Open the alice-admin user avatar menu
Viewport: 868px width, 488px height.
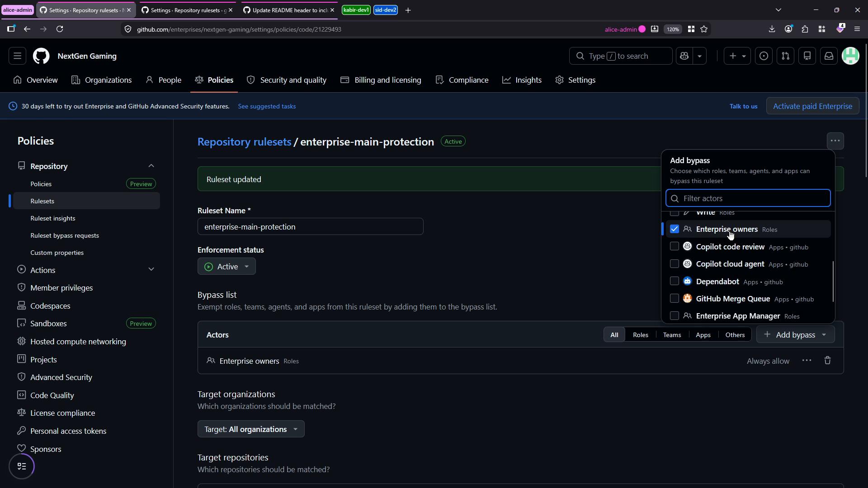click(x=850, y=56)
